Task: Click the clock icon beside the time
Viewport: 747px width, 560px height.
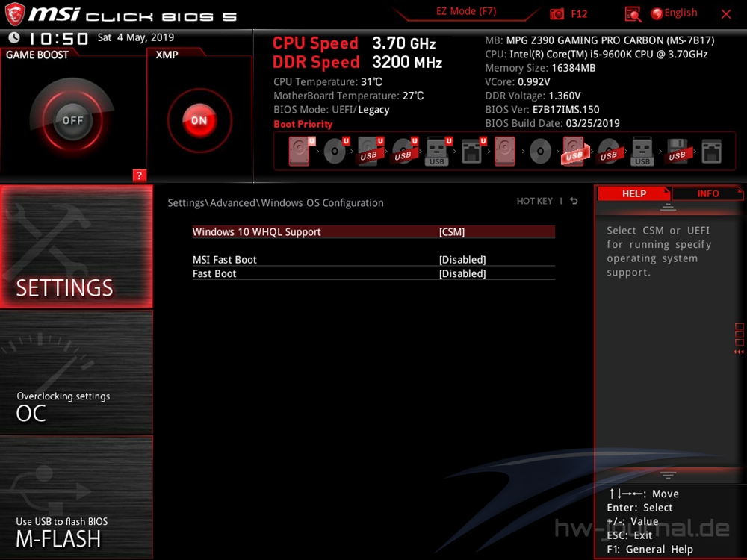Action: point(14,37)
